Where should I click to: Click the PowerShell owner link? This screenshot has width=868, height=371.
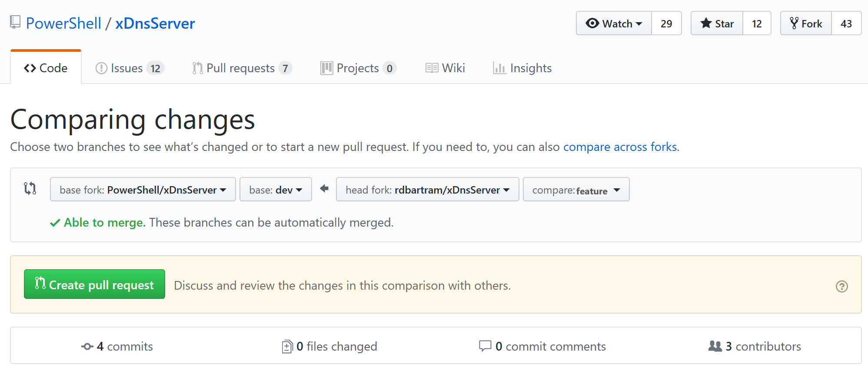pos(63,23)
